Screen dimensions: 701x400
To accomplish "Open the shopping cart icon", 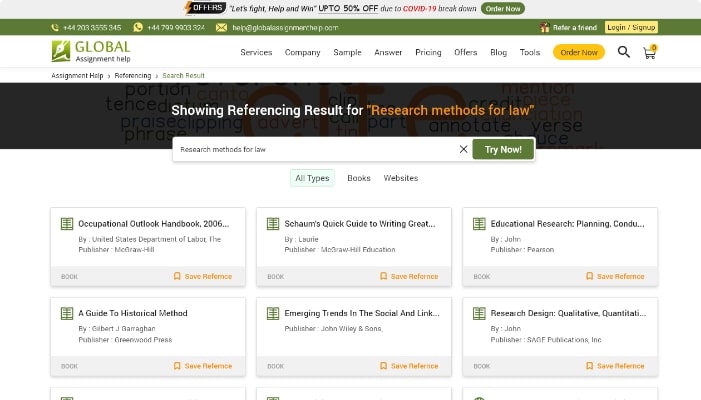I will (x=650, y=52).
